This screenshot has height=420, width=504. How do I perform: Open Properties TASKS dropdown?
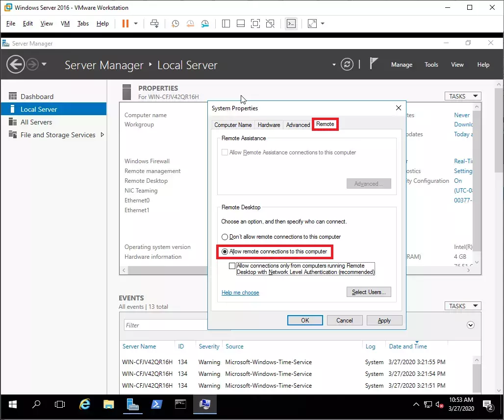tap(463, 96)
